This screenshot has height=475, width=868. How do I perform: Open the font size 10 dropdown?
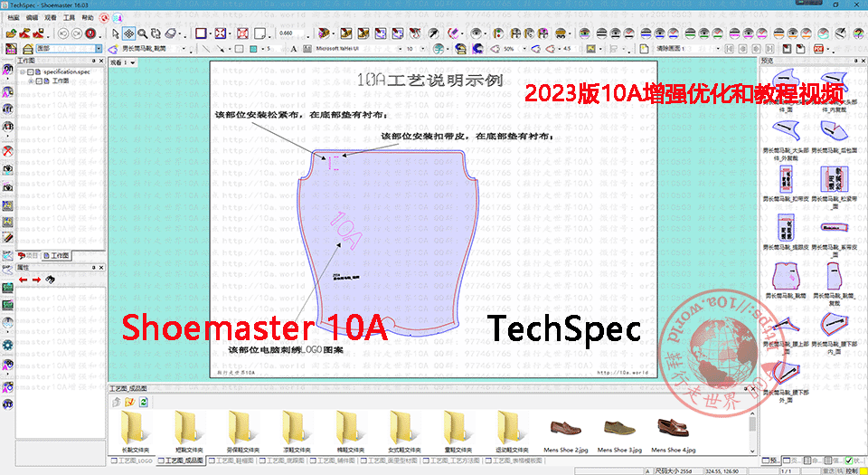pos(422,49)
